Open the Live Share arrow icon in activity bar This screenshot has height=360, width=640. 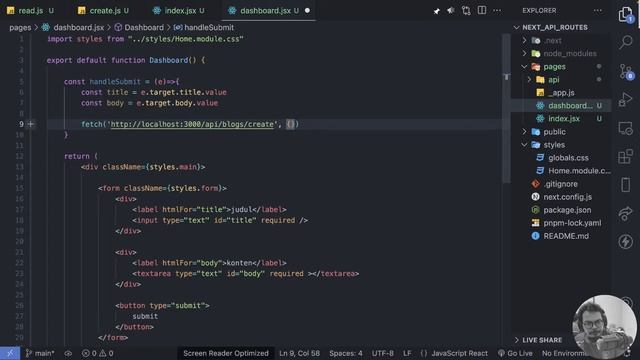[625, 213]
